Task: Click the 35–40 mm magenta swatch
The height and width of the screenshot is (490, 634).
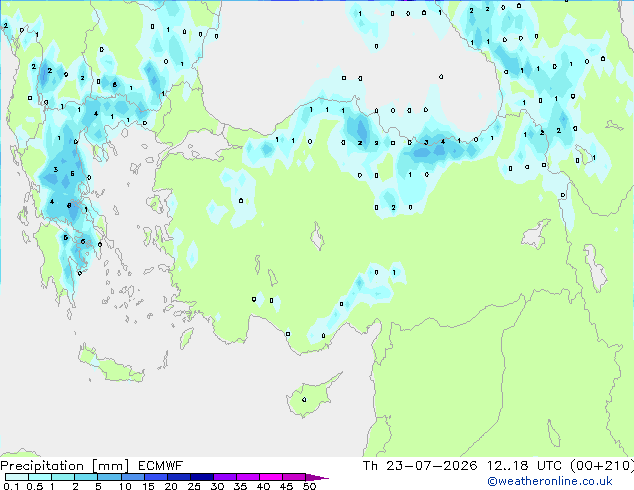Action: tap(248, 477)
